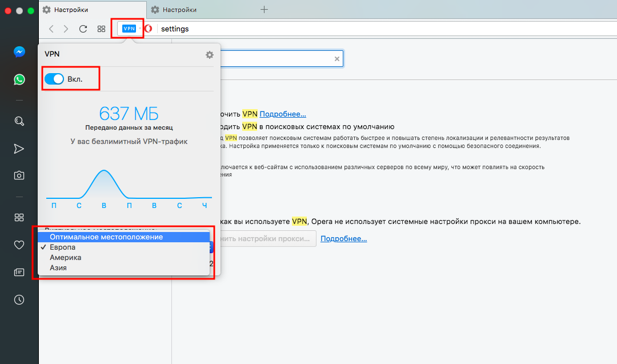The height and width of the screenshot is (364, 617).
Task: Open Speed Dial from the sidebar grid icon
Action: click(x=19, y=218)
